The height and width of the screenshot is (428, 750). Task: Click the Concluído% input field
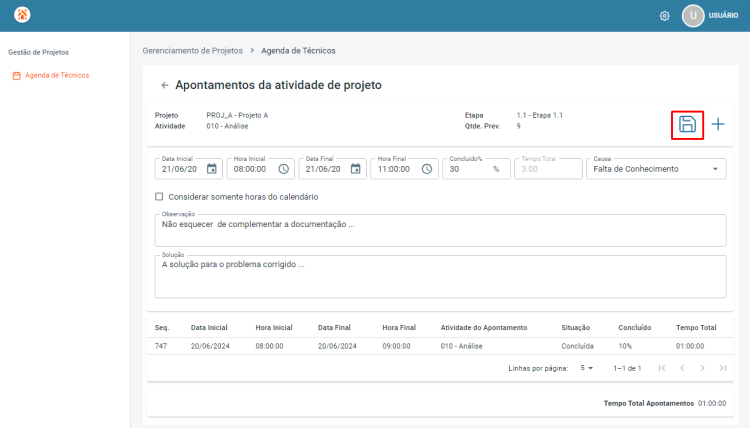[476, 169]
